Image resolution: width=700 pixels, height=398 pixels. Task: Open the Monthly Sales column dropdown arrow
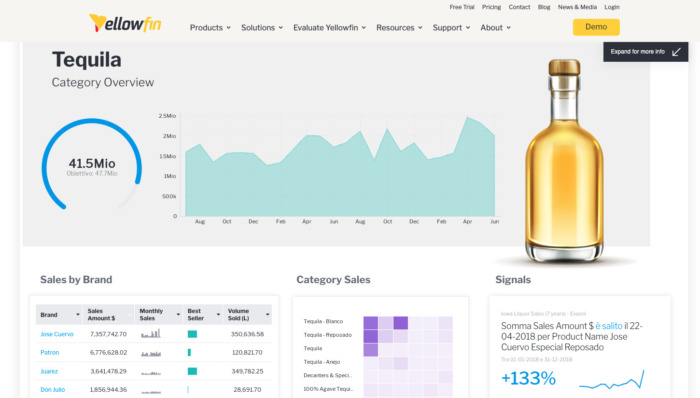[178, 315]
